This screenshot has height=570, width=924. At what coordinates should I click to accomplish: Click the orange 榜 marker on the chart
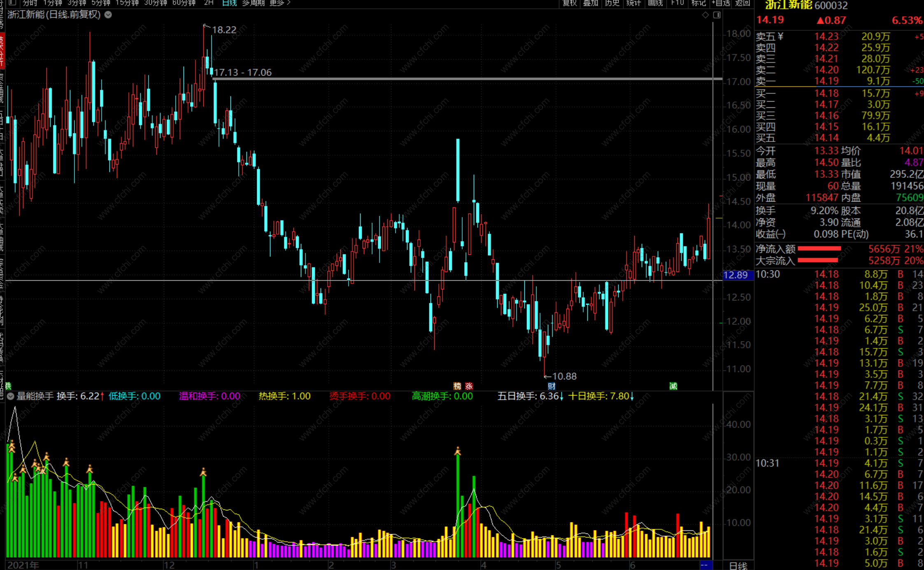coord(457,386)
